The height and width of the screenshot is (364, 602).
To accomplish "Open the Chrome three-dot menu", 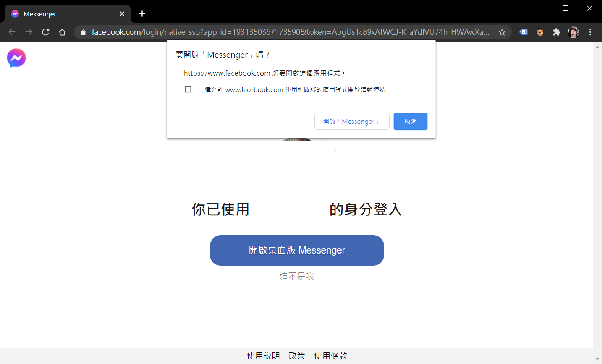I will pos(590,32).
